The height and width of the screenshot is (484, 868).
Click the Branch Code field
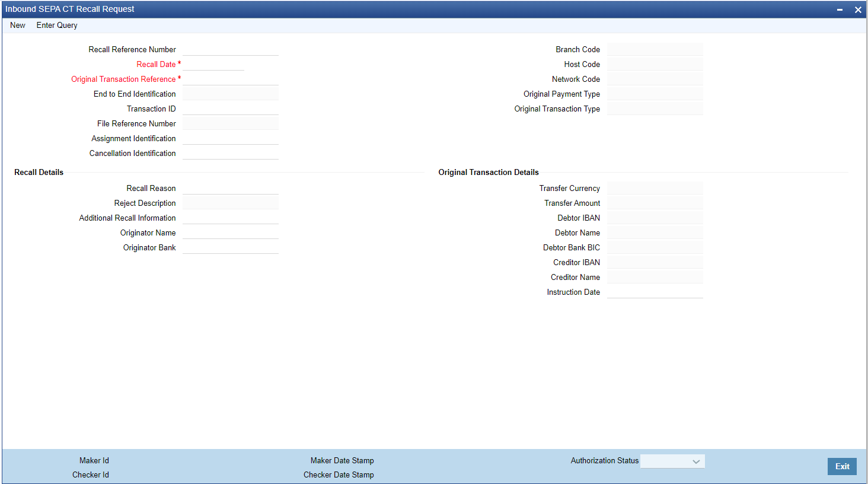tap(655, 49)
